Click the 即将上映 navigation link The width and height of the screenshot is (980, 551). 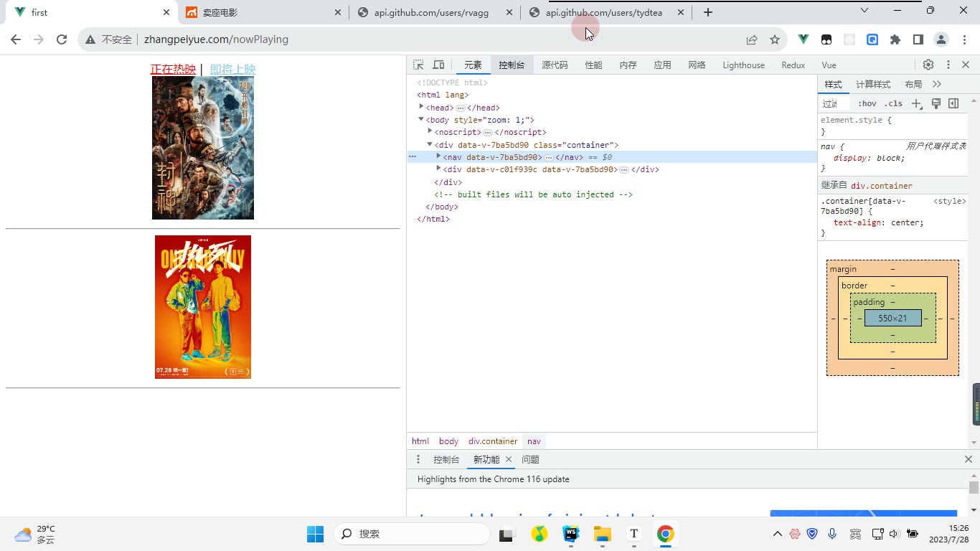(232, 69)
